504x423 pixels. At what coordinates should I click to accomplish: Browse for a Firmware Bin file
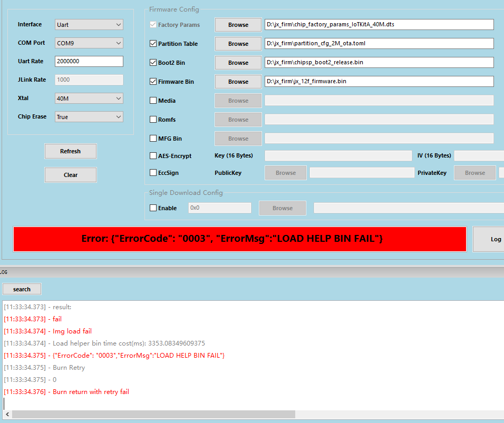click(238, 81)
